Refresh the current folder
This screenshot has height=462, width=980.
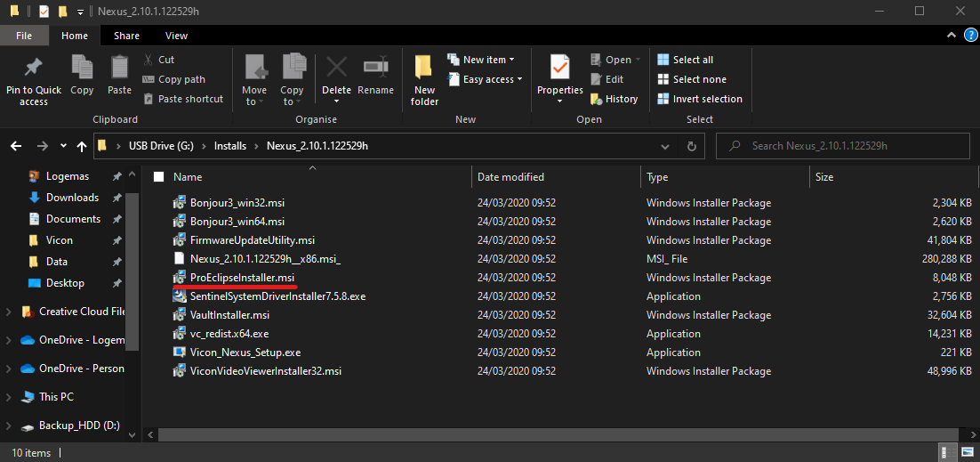click(691, 146)
